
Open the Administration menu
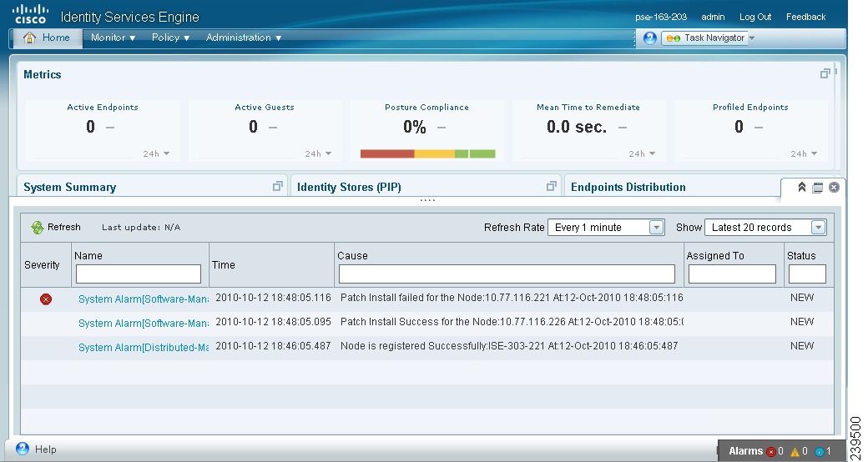tap(244, 38)
